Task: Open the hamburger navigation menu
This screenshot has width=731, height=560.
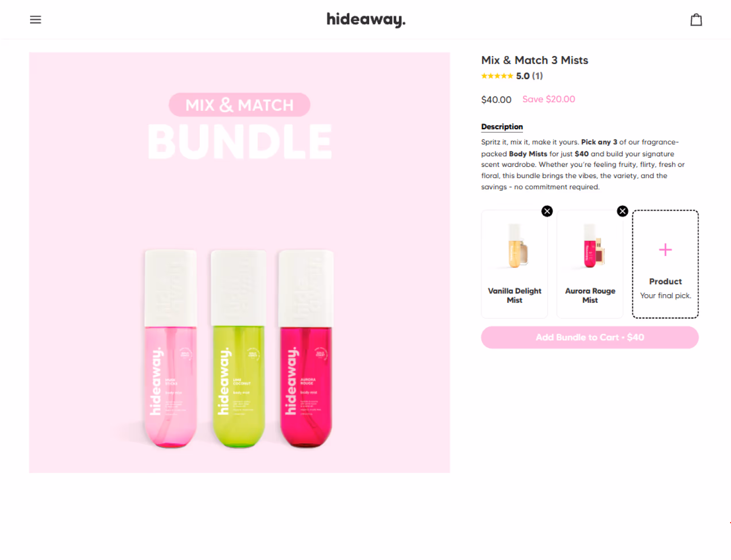Action: click(35, 20)
